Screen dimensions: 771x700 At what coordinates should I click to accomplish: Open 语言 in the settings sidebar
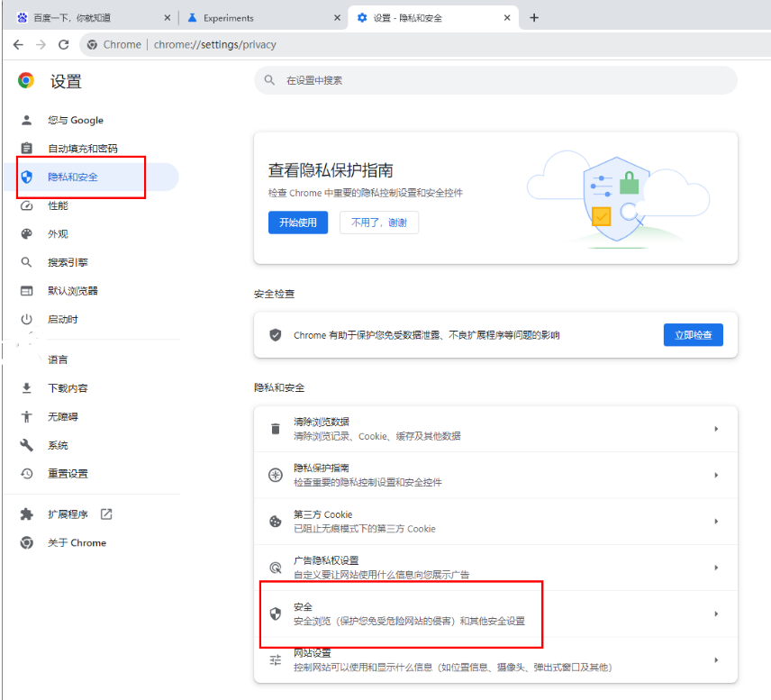58,359
